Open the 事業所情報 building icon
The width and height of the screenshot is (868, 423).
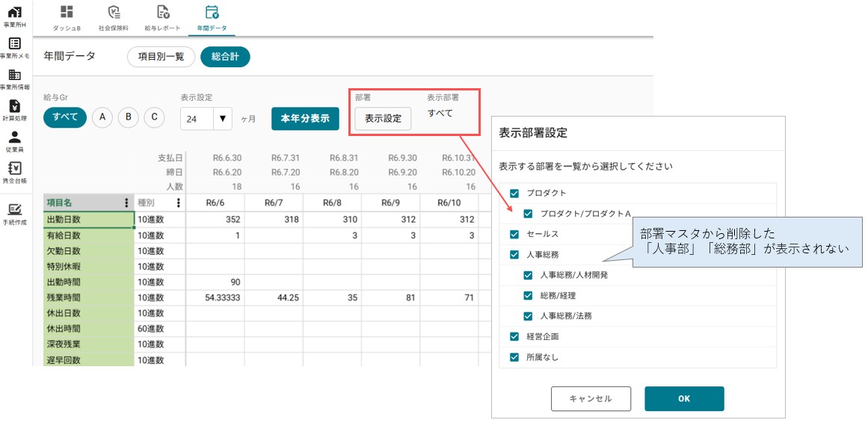15,75
